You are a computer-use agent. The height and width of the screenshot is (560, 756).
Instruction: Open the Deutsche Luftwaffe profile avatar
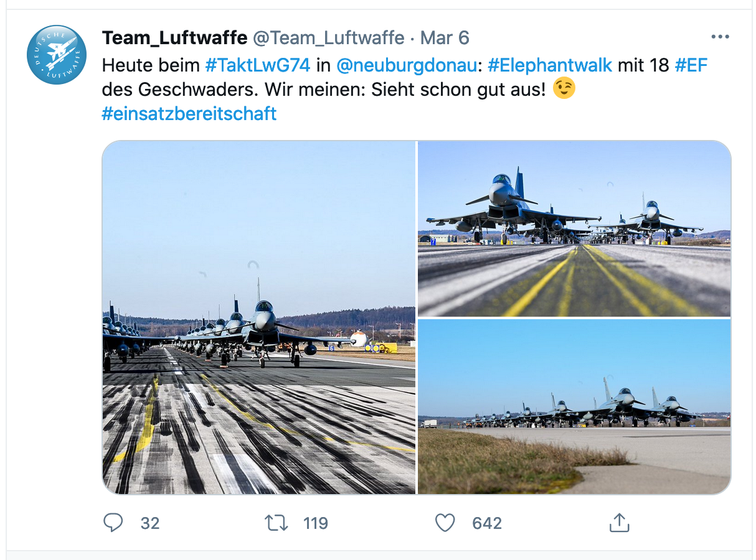point(57,55)
